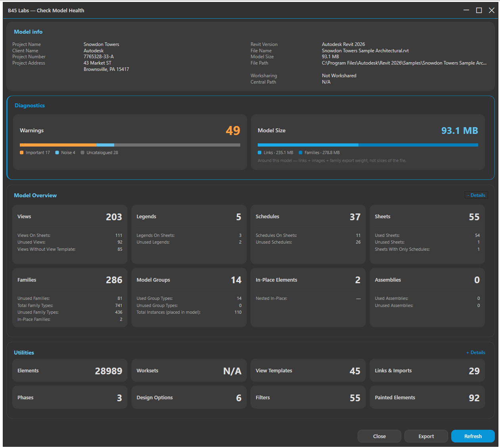This screenshot has width=500, height=448.
Task: Collapse Model Overview using the Details link
Action: pyautogui.click(x=476, y=195)
